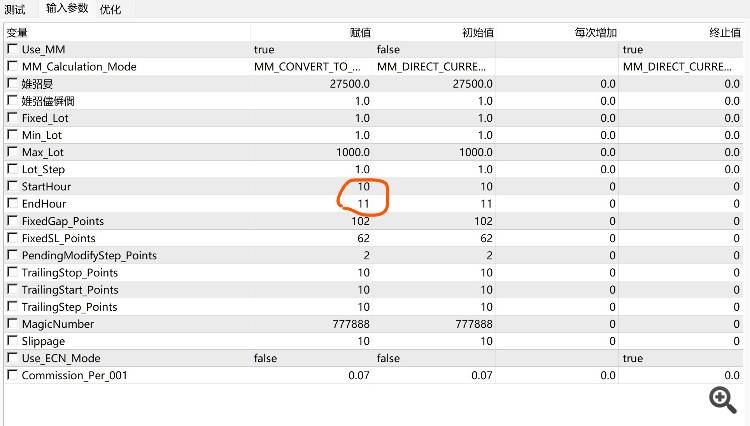
Task: Switch to the 优化 tab
Action: pos(110,9)
